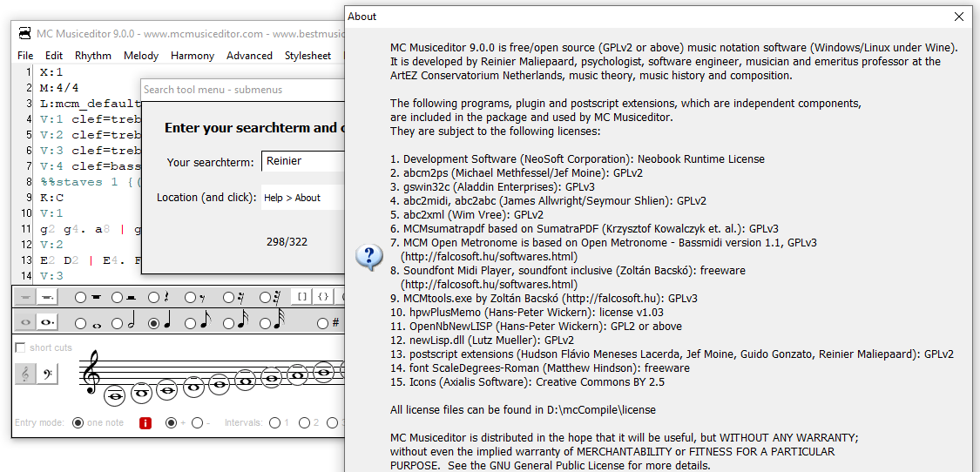Click the seventh circled note on the staff
Viewport: 980px width, 472px height.
(271, 376)
